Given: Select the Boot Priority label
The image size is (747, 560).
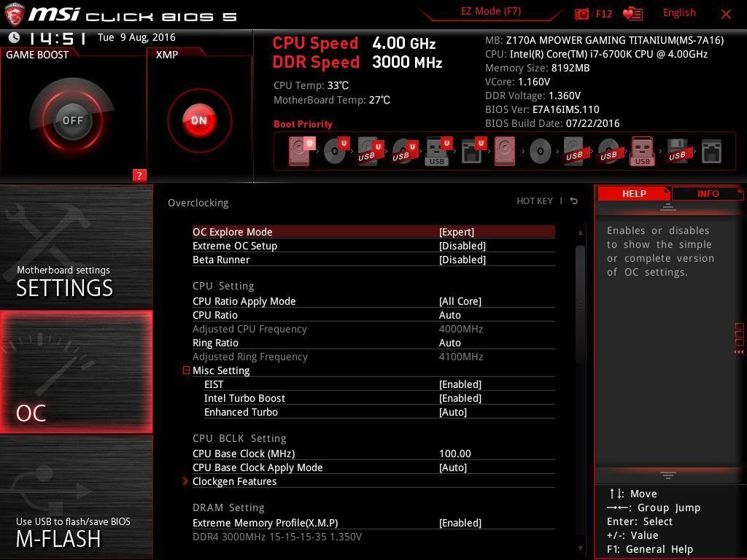Looking at the screenshot, I should click(x=303, y=124).
